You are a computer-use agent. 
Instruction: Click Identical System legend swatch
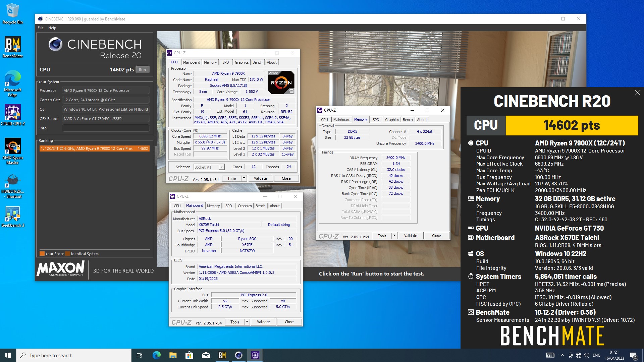point(67,254)
